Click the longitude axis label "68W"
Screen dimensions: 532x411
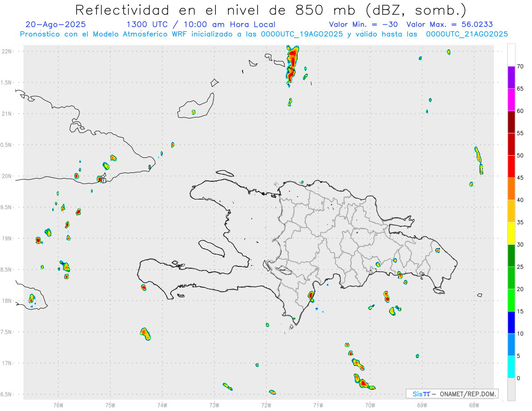pyautogui.click(x=473, y=404)
